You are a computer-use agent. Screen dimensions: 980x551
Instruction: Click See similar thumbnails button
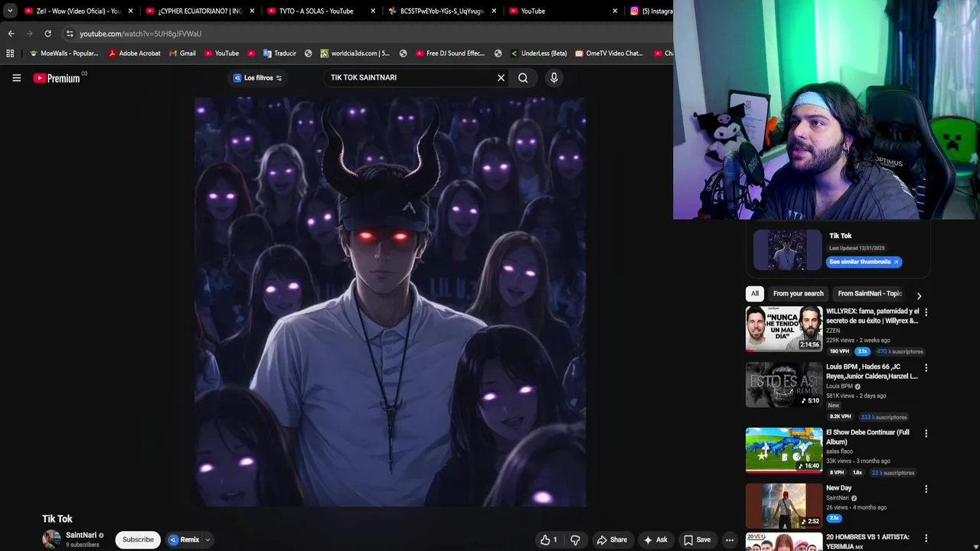864,262
